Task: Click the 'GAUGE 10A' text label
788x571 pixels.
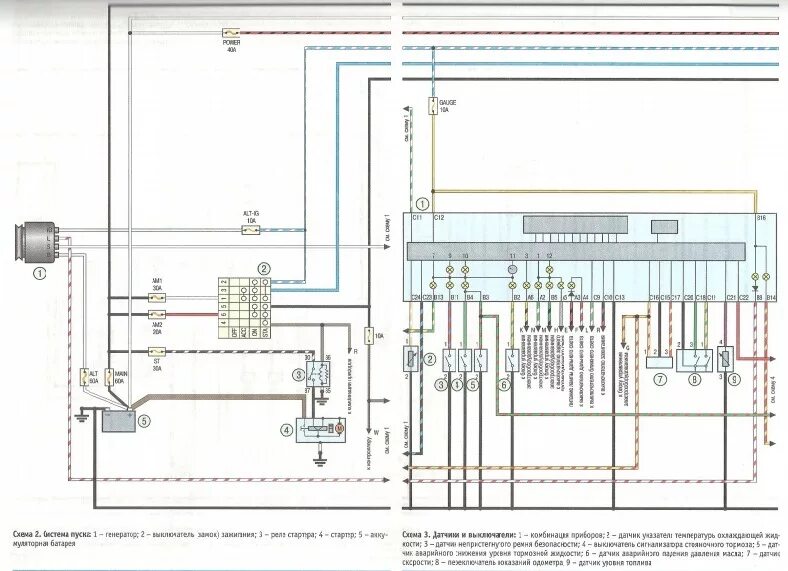Action: (x=447, y=106)
